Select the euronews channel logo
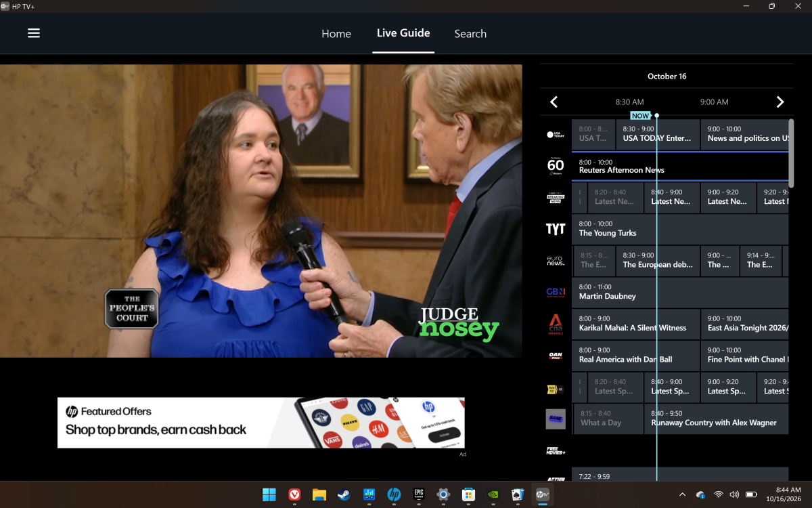This screenshot has height=508, width=812. click(556, 261)
